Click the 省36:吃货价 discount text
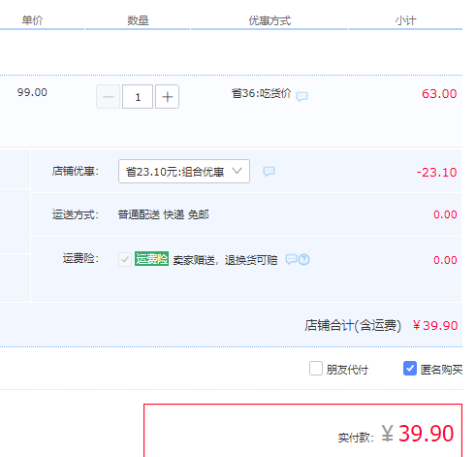Viewport: 476px width, 457px height. pos(261,93)
